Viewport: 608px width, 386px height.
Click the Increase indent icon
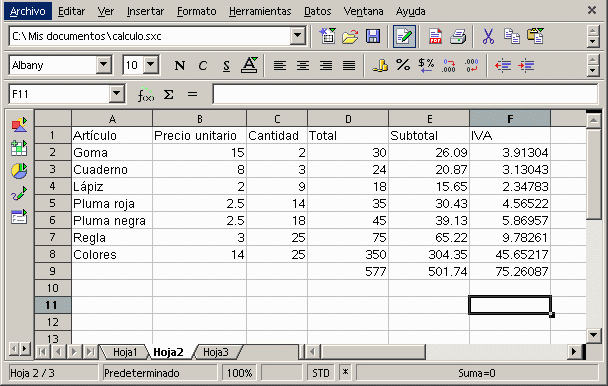click(526, 66)
